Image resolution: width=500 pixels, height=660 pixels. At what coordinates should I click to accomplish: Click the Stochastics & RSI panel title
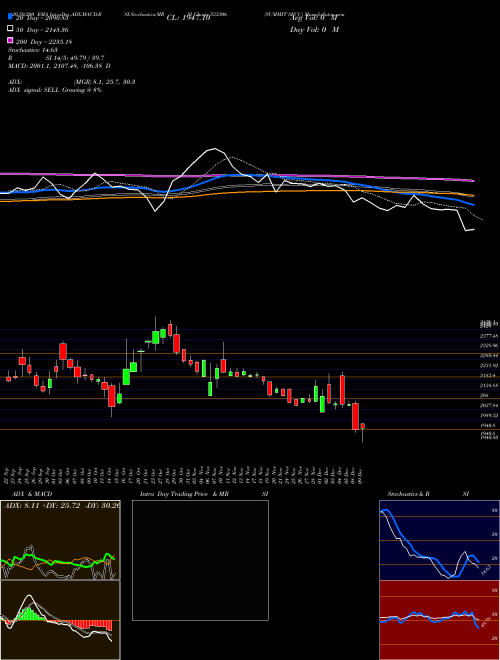point(428,494)
